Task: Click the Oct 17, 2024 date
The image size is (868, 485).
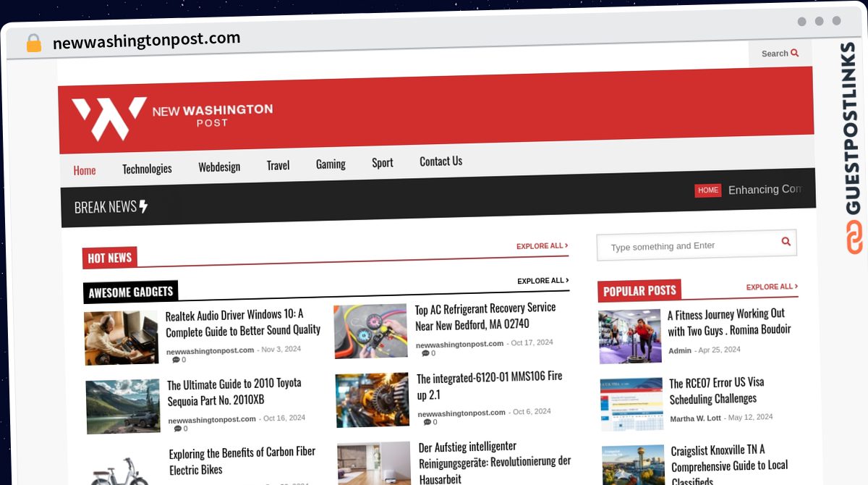Action: tap(532, 342)
